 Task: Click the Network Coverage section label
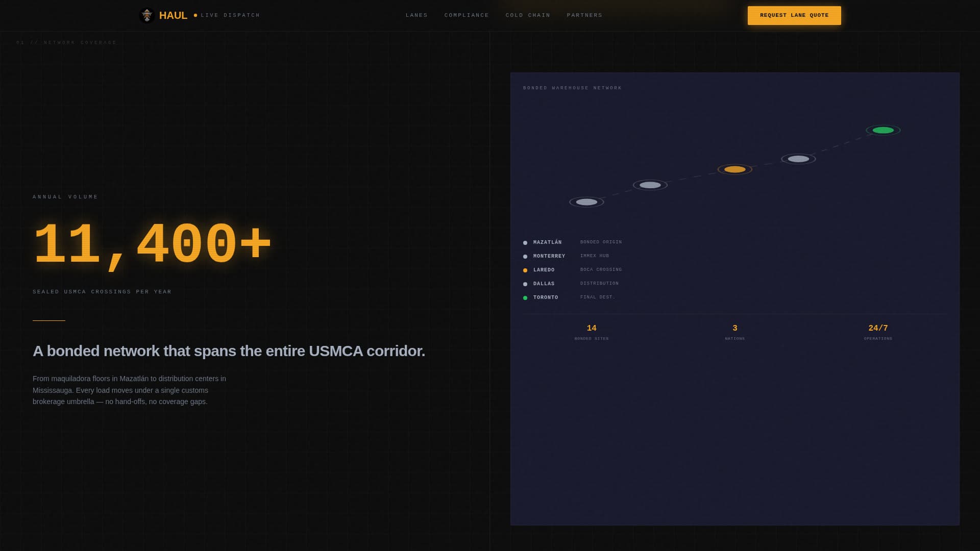tap(66, 43)
